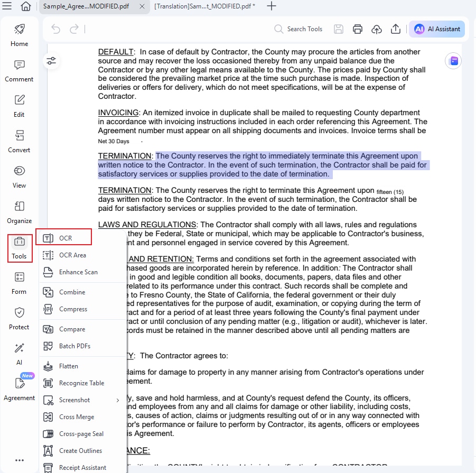
Task: Redo the last undone action
Action: (x=74, y=29)
